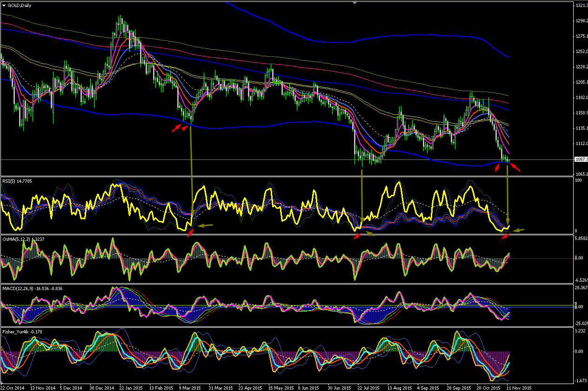The image size is (588, 391).
Task: Click the MACD scale value 28.367
Action: click(581, 288)
